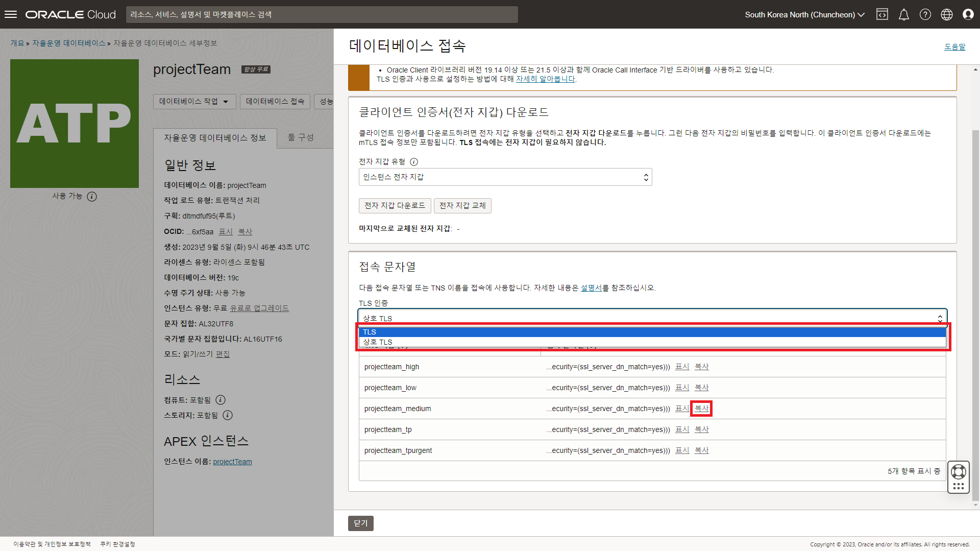Click the info icon next to 사용 가능
Viewport: 980px width, 551px height.
coord(92,197)
